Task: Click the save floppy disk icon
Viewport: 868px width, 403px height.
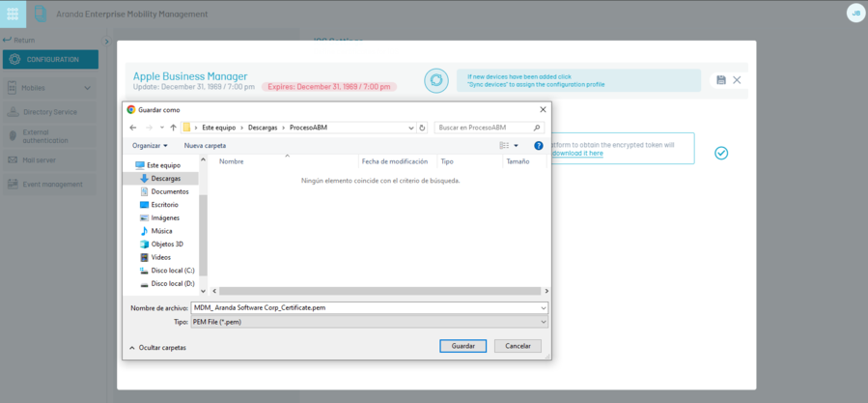Action: tap(720, 80)
